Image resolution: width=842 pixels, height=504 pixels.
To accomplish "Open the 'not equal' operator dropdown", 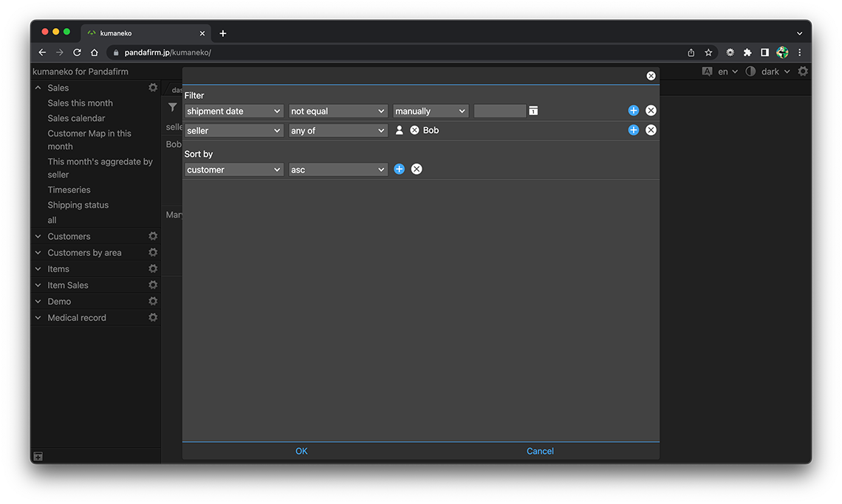I will [x=338, y=111].
